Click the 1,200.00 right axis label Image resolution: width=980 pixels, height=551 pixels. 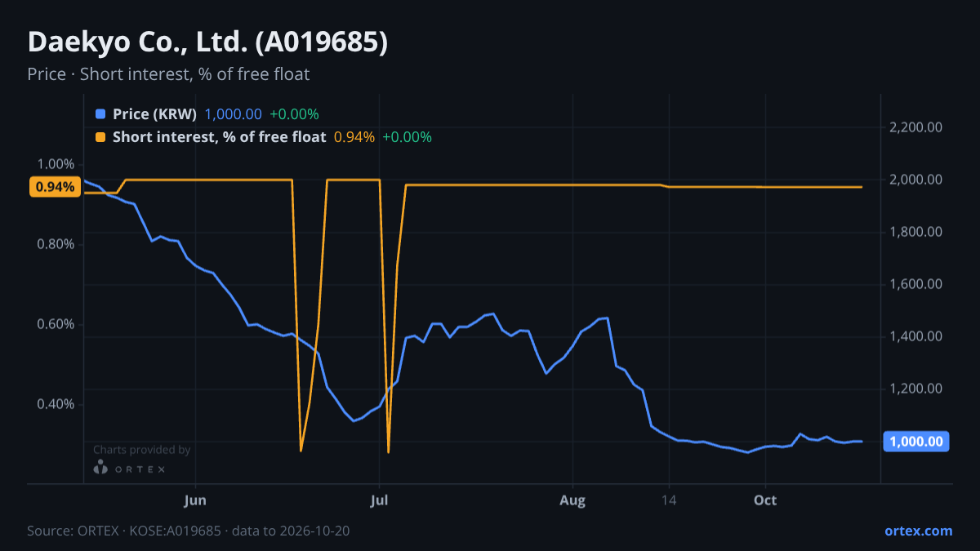pyautogui.click(x=915, y=389)
